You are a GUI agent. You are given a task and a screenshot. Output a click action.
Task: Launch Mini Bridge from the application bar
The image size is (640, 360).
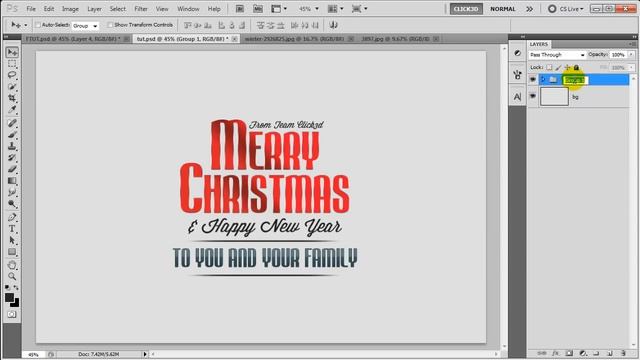[x=258, y=9]
